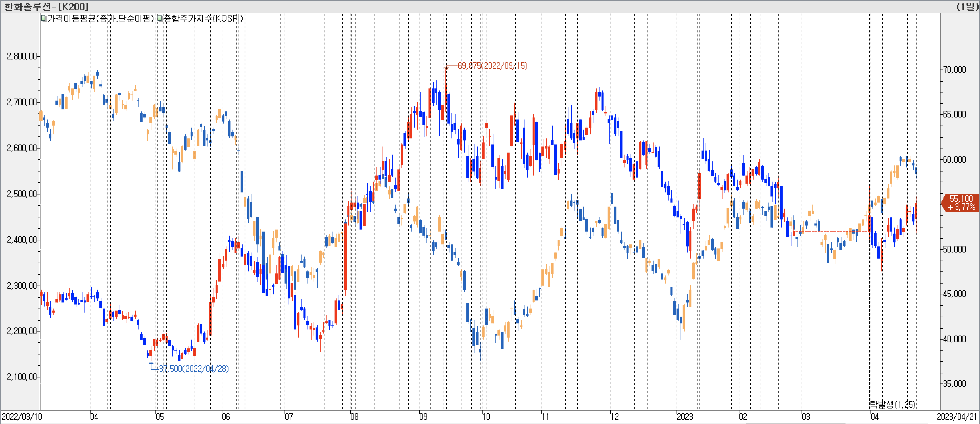The height and width of the screenshot is (424, 980).
Task: Click the 2,200.00 KOSPI axis value
Action: click(22, 331)
